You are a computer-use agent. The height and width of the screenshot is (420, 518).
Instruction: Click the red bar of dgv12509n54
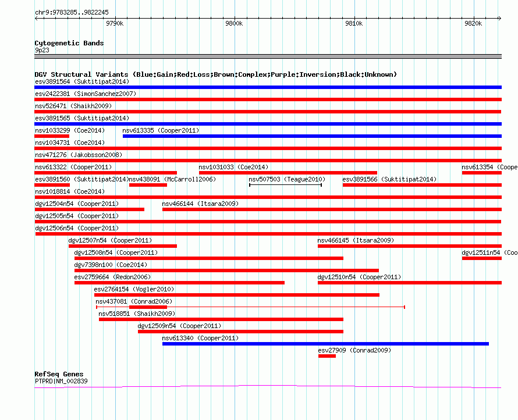(x=240, y=332)
